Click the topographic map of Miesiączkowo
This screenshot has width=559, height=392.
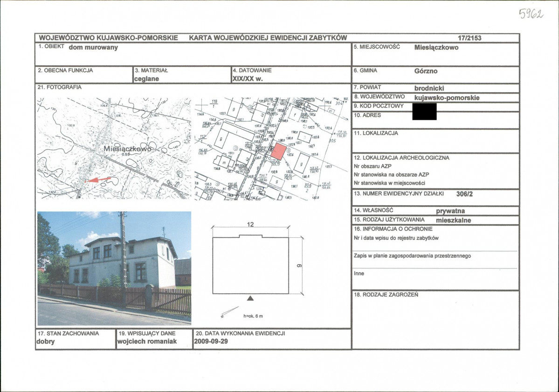tap(114, 148)
